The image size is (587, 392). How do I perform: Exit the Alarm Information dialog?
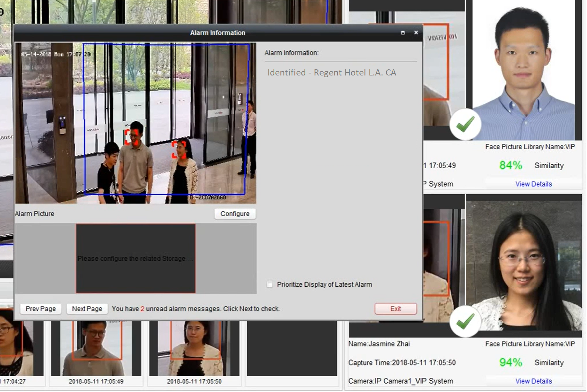(395, 308)
